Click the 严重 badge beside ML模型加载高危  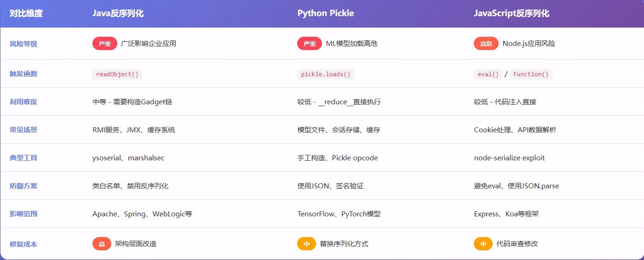tap(310, 44)
